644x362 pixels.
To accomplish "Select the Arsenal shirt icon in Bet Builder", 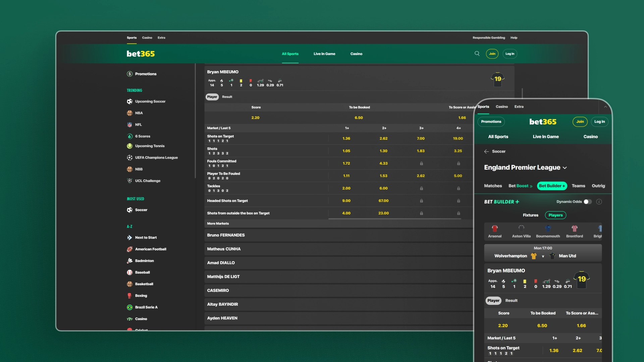I will (495, 229).
